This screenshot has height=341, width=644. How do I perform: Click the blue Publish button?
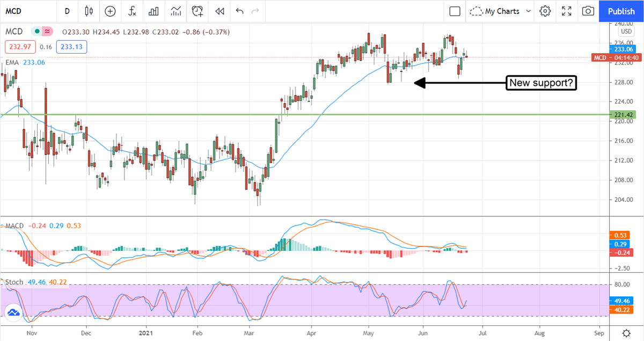pos(621,11)
